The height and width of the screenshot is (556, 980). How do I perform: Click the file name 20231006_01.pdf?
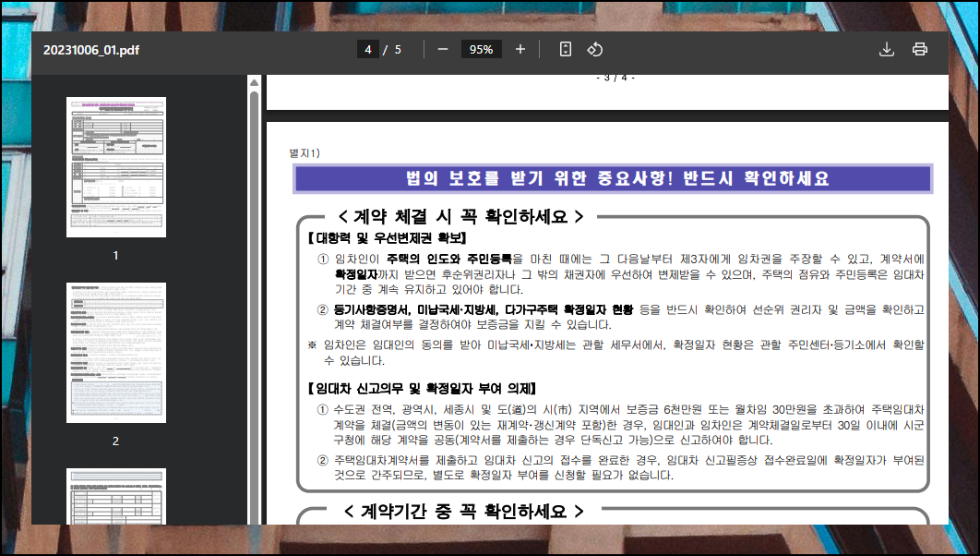click(91, 50)
